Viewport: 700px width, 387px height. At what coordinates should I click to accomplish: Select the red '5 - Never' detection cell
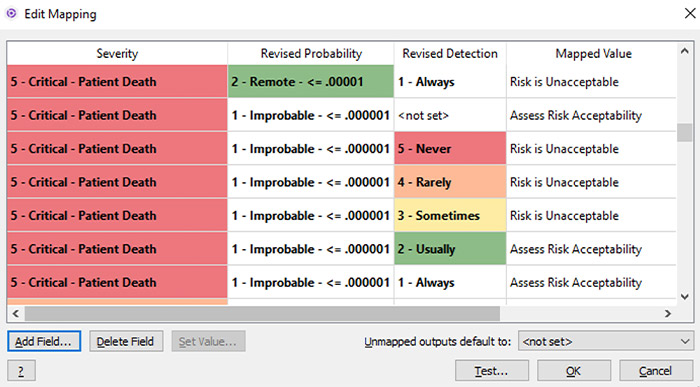450,148
